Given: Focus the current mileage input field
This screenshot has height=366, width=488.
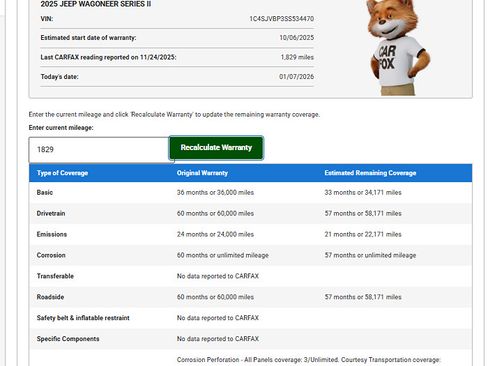Looking at the screenshot, I should 99,150.
